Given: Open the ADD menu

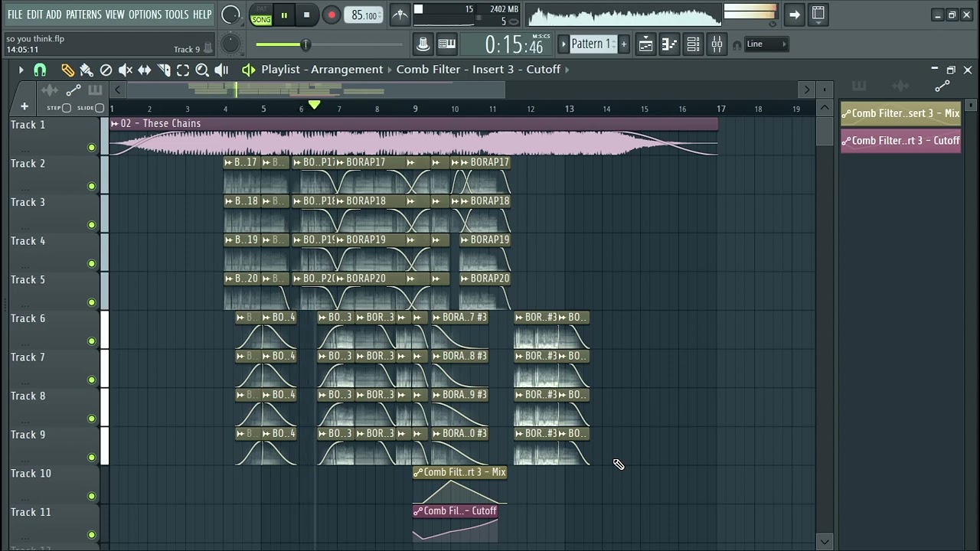Looking at the screenshot, I should coord(54,15).
